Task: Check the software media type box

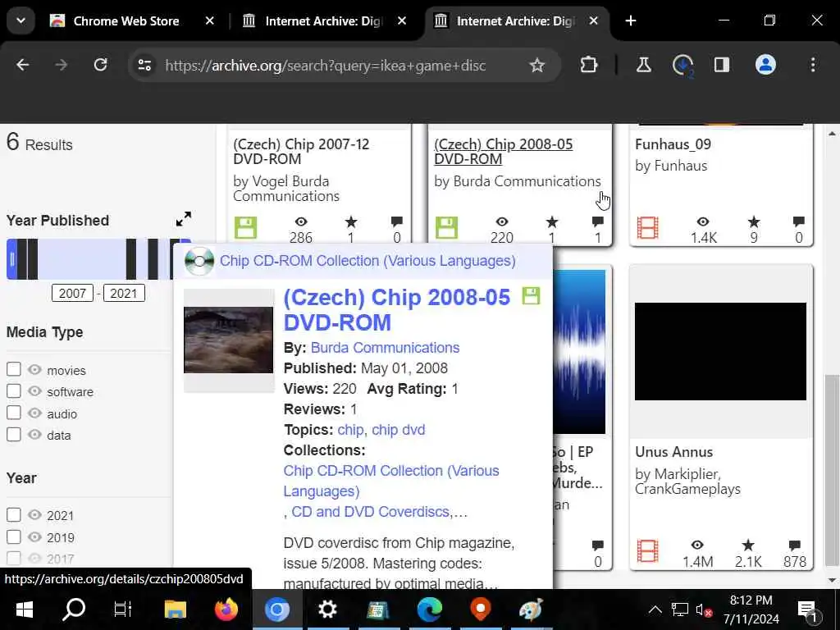Action: [14, 391]
